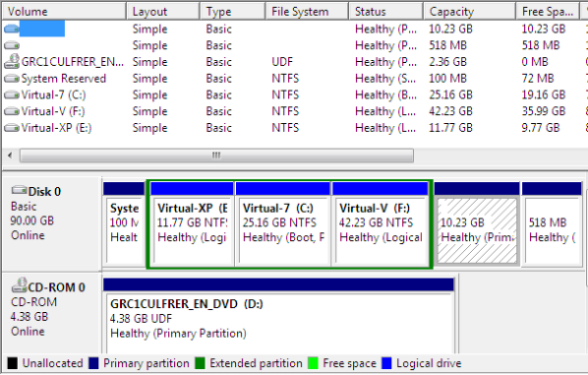Click the 4.38 GB size under CD-ROM 0

(29, 317)
